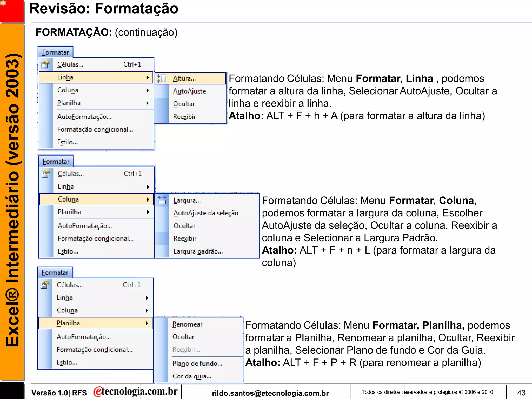Select Formatação condicional... in top menu
532x399 pixels.
click(96, 129)
